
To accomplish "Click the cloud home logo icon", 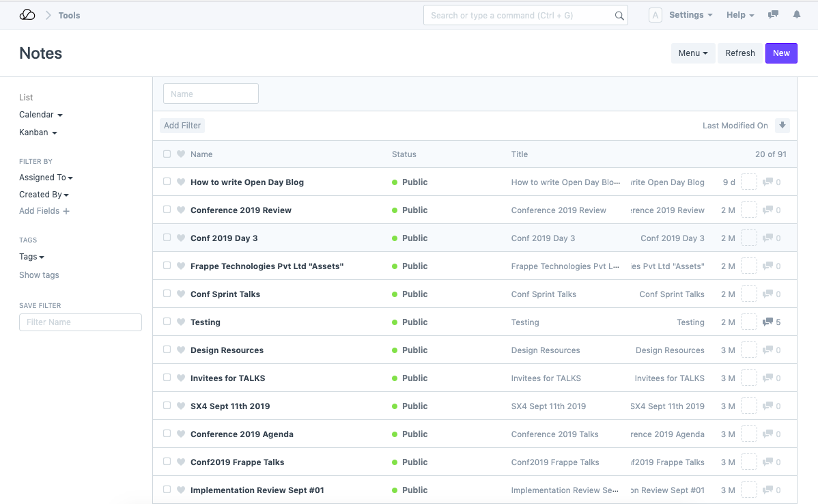I will 27,15.
